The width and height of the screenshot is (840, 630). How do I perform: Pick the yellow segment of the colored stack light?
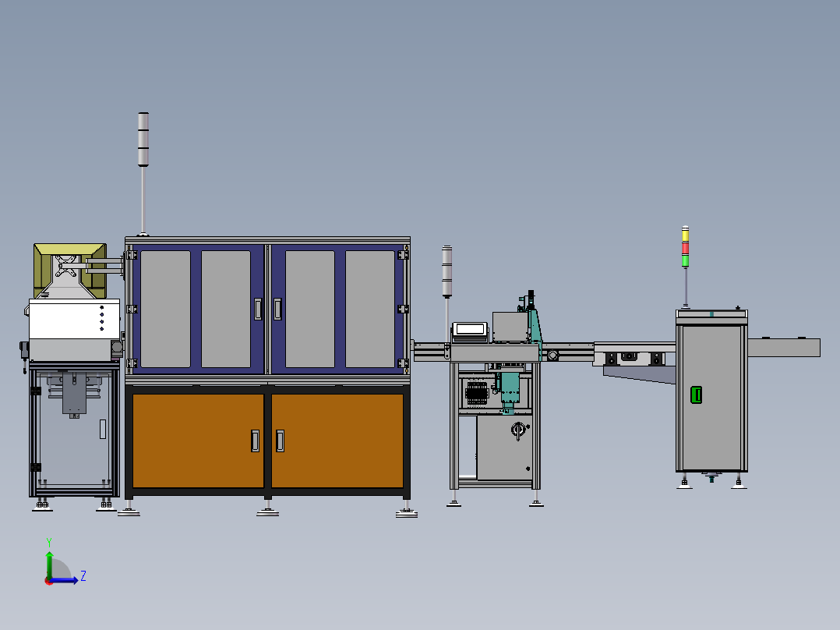[x=685, y=235]
